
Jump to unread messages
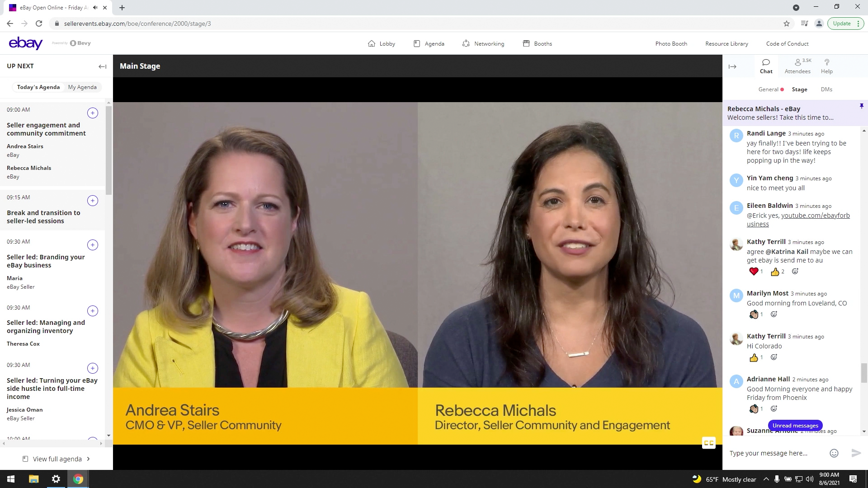795,426
